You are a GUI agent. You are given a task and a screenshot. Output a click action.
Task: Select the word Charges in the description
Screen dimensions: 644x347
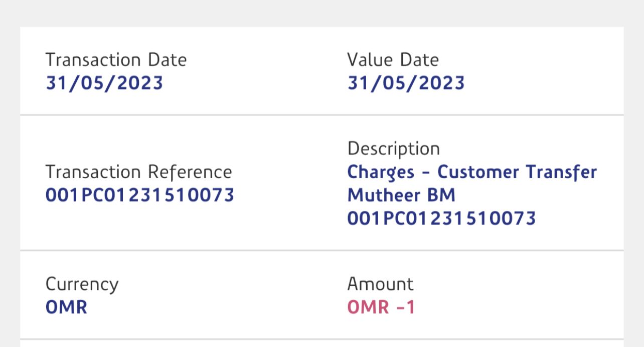click(381, 172)
